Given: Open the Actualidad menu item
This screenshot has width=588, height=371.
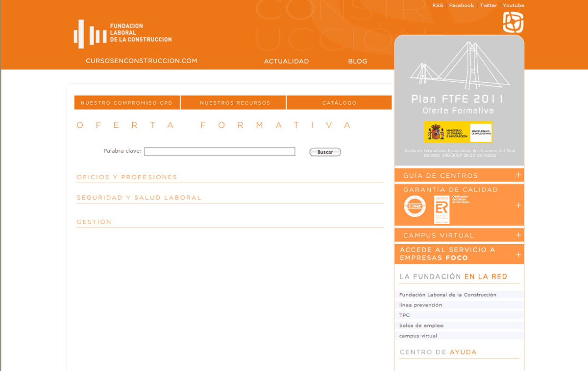Looking at the screenshot, I should pos(286,61).
